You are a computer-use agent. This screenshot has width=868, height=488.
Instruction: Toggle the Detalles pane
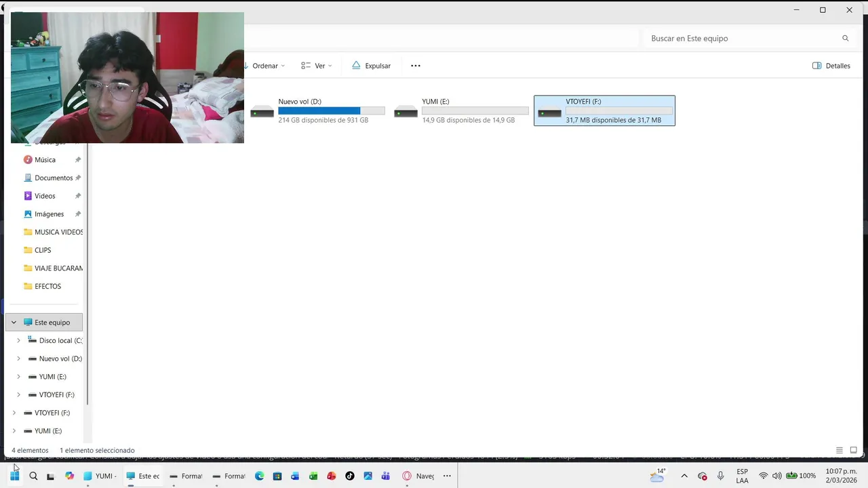[831, 66]
